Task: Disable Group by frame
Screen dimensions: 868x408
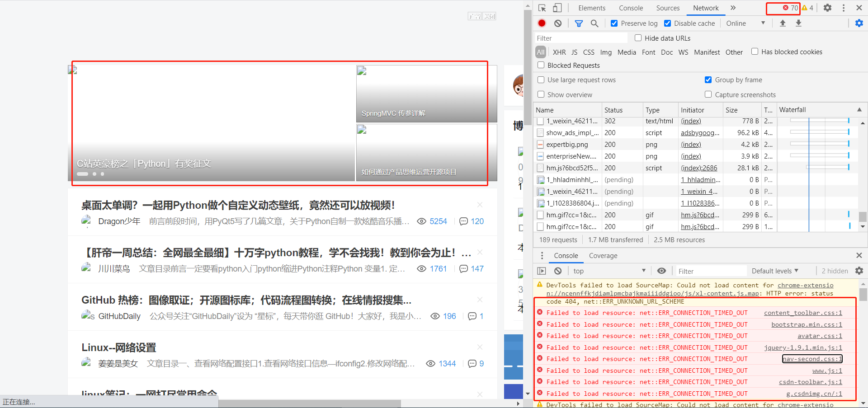Action: click(x=708, y=80)
